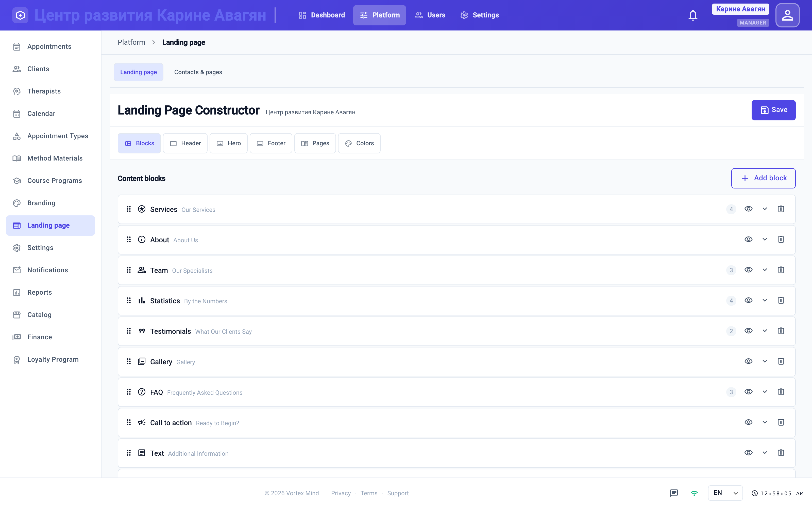Open Terms link in footer
This screenshot has width=812, height=508.
pos(369,493)
